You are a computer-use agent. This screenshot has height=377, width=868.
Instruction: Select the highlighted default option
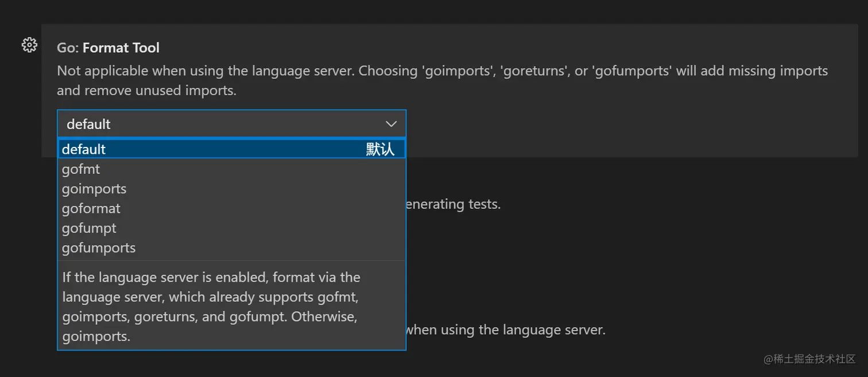(x=84, y=149)
